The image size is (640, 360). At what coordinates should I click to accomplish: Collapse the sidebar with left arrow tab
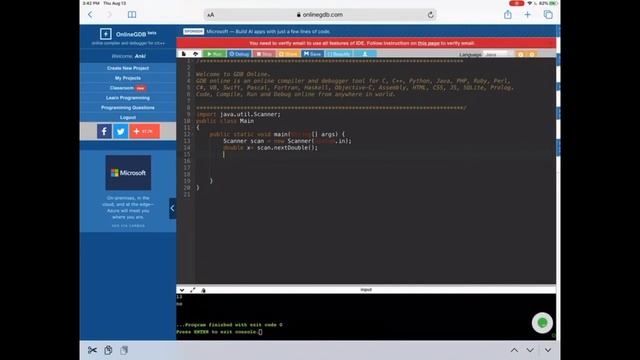coord(173,209)
